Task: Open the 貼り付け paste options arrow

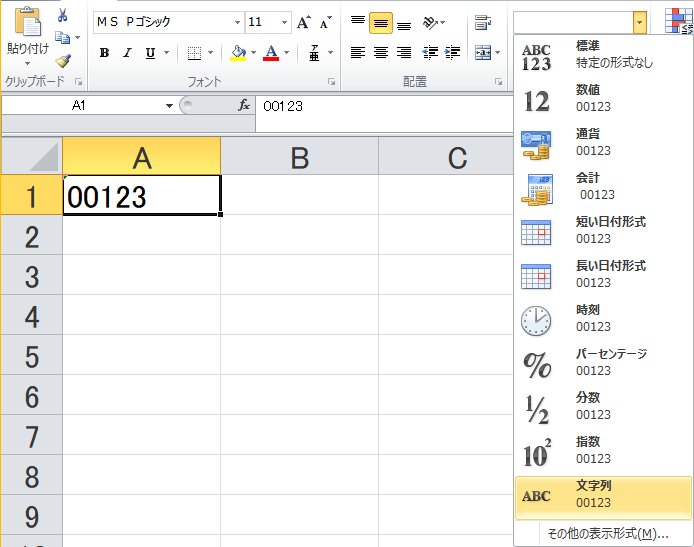Action: pos(27,64)
